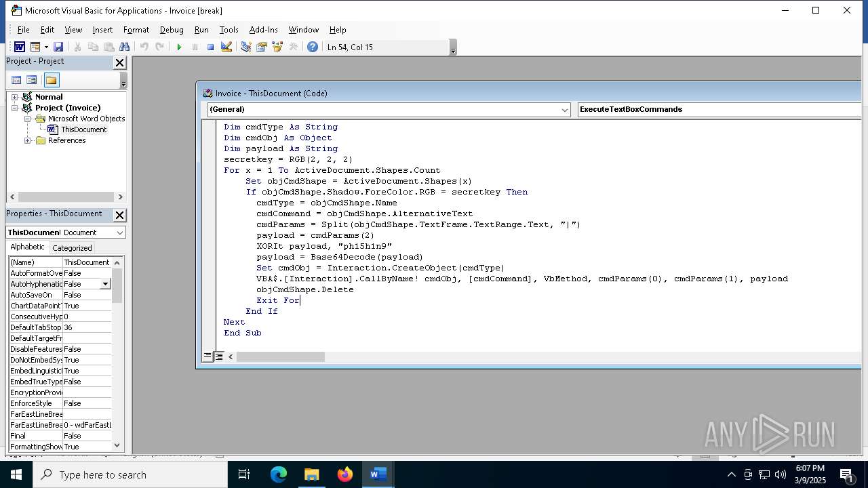Open the AutoHyphenation value dropdown arrow
Image resolution: width=868 pixels, height=488 pixels.
tap(105, 284)
